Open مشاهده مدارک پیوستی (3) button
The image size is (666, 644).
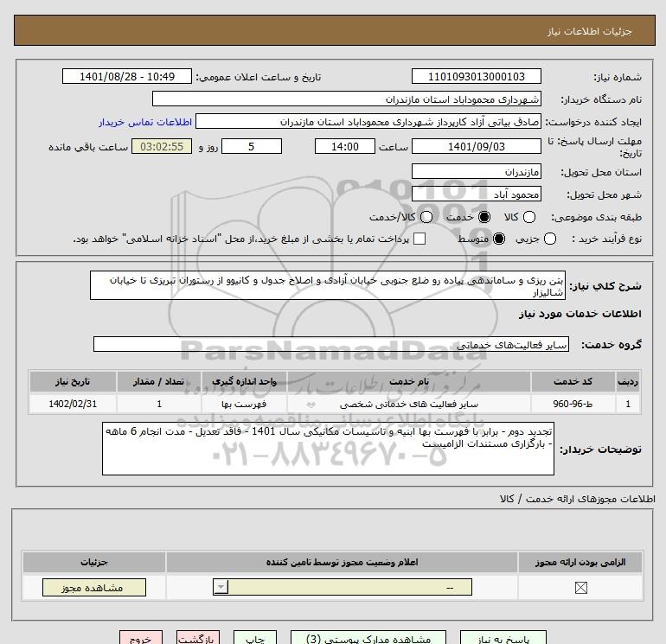click(368, 638)
